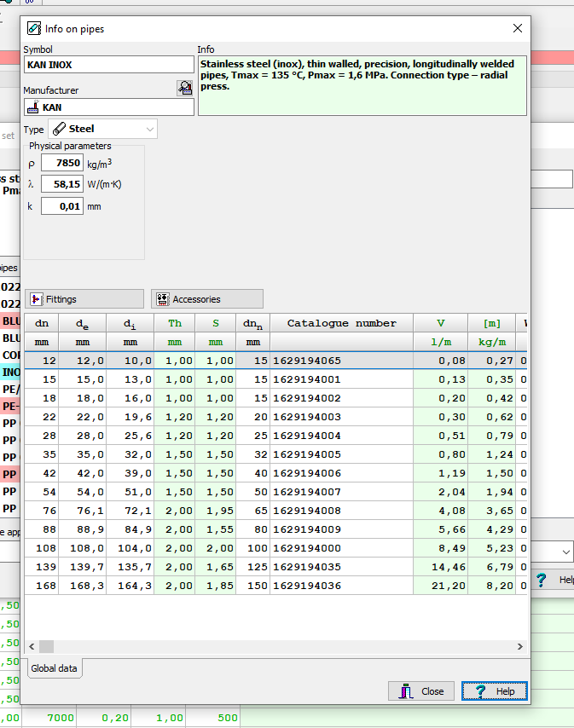
Task: Click the volume cell 21,20
Action: click(x=441, y=586)
